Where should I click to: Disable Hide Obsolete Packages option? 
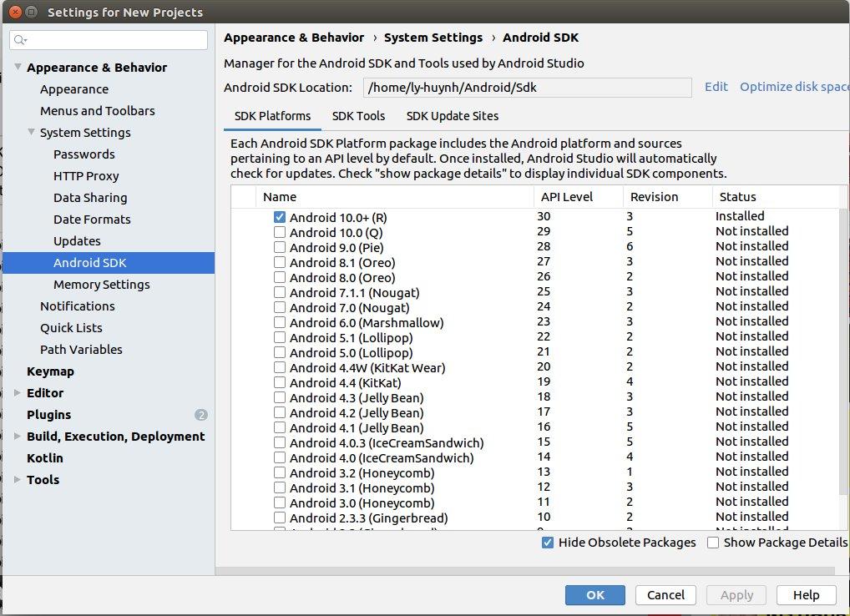click(x=548, y=543)
